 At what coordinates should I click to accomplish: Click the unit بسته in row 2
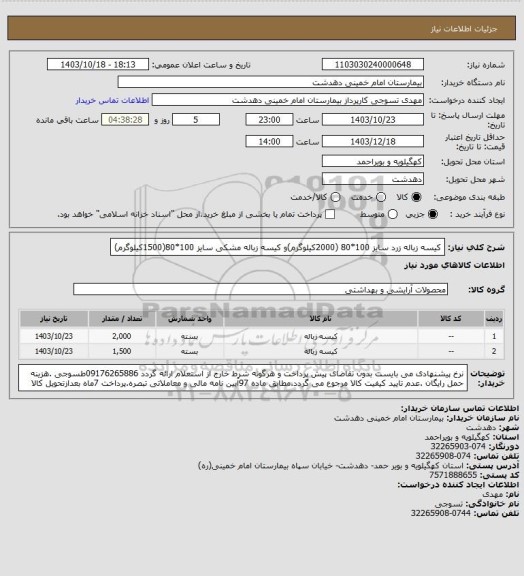click(x=190, y=352)
